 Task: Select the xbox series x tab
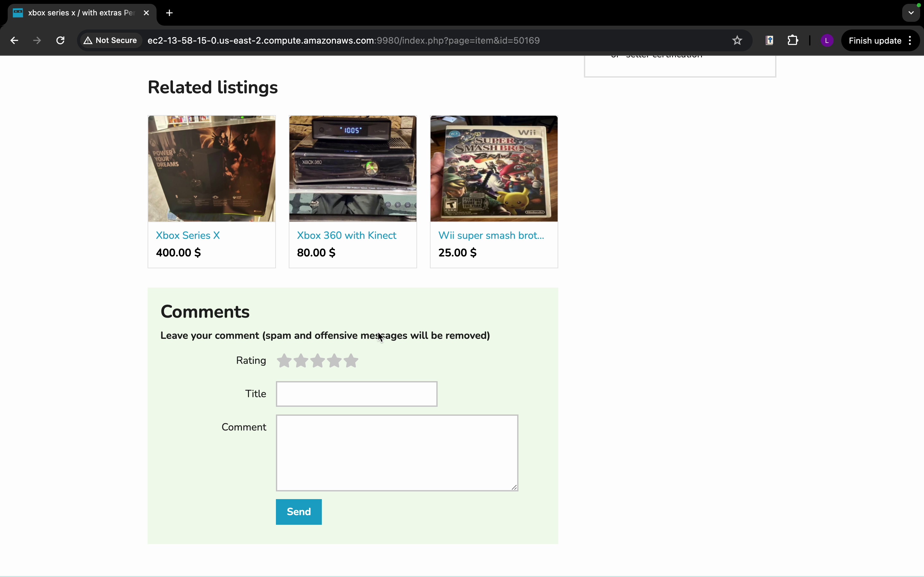pos(76,13)
